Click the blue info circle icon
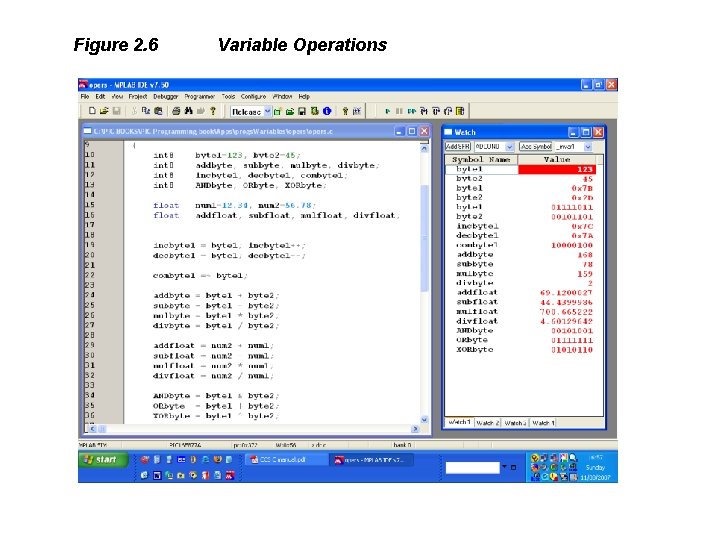720x540 pixels. tap(327, 111)
